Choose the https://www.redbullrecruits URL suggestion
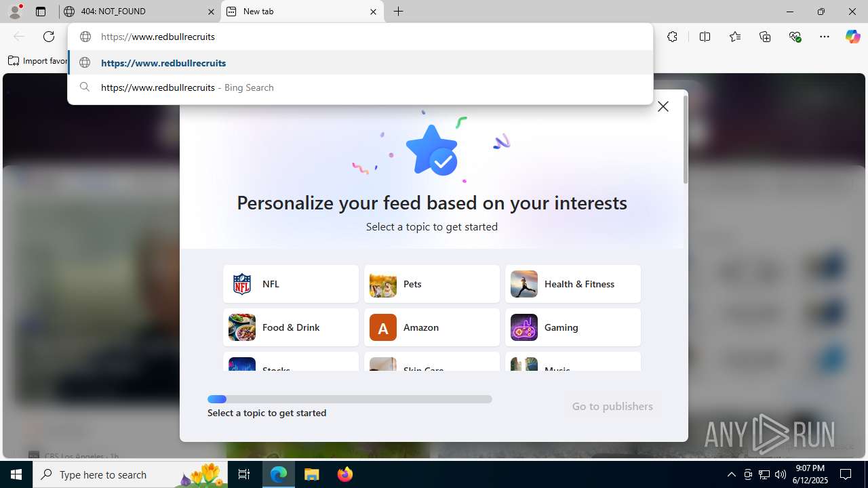868x488 pixels. 360,63
